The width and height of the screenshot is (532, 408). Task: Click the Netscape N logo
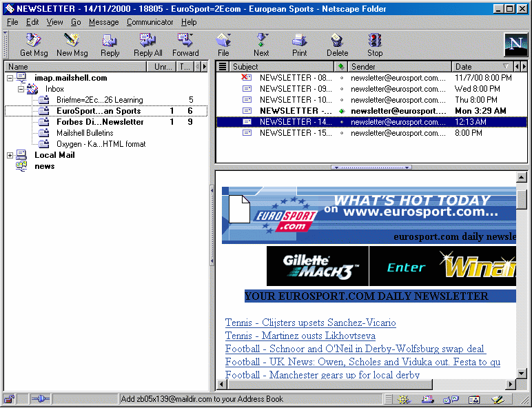tap(515, 45)
